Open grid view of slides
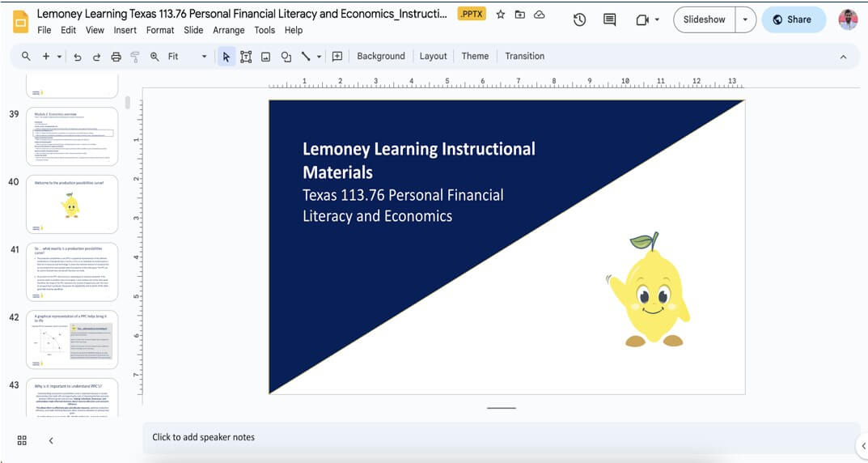The height and width of the screenshot is (463, 868). click(x=22, y=440)
